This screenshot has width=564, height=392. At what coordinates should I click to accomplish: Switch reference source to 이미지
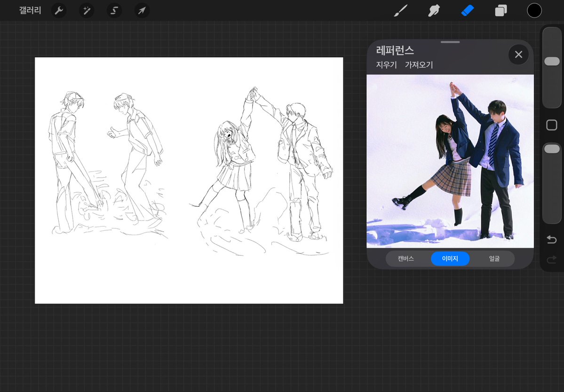(x=450, y=259)
